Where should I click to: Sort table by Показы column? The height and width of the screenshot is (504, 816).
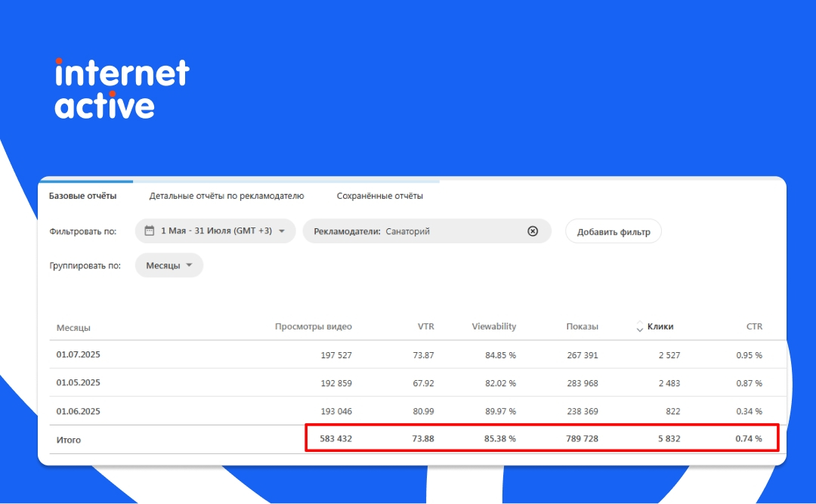click(582, 326)
